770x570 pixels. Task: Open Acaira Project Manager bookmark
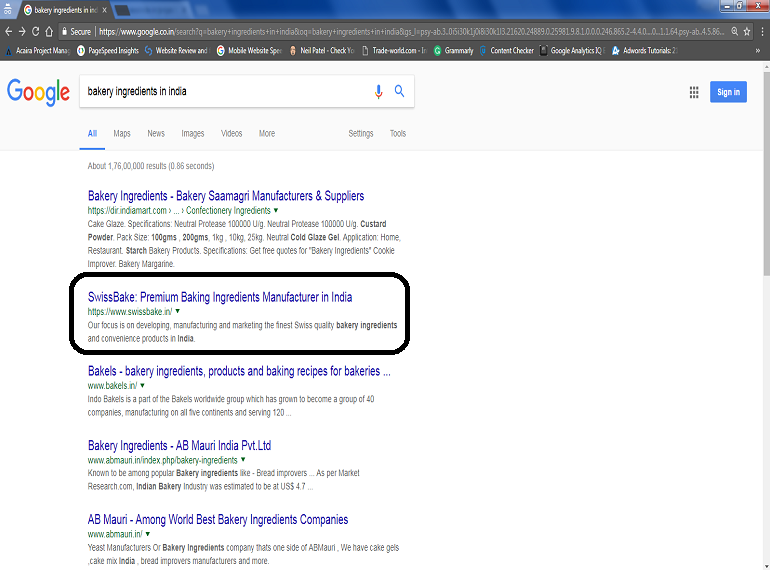click(38, 51)
